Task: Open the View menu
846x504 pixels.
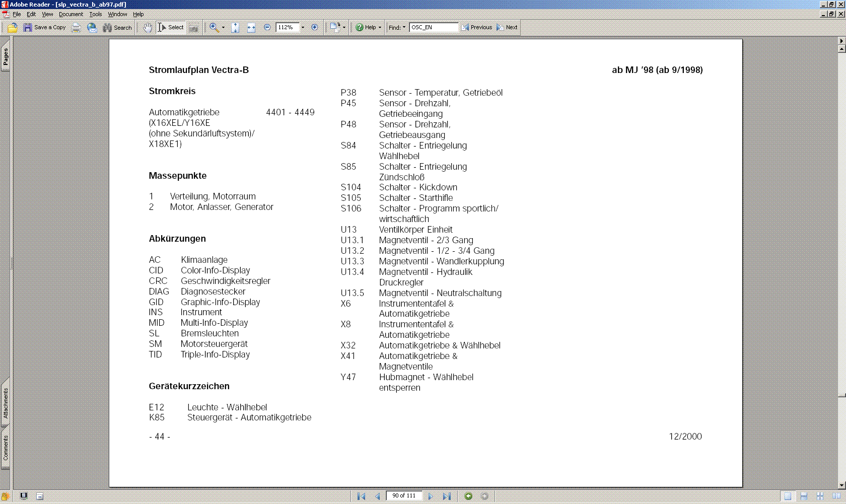Action: coord(47,14)
